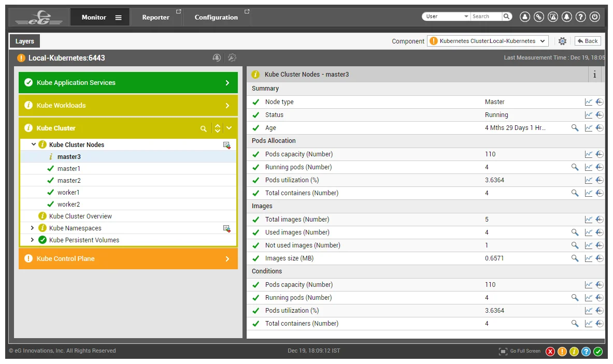Click the Search input field
Viewport: 613px width, 364px height.
(x=486, y=17)
